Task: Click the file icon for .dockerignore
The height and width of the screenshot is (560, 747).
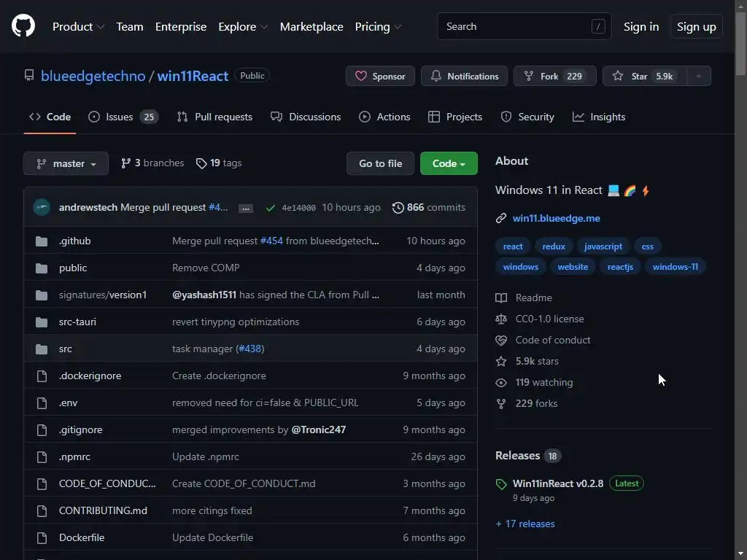Action: tap(42, 376)
